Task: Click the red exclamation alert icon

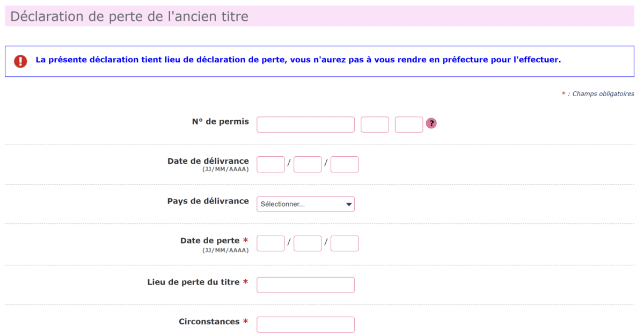Action: pos(20,61)
